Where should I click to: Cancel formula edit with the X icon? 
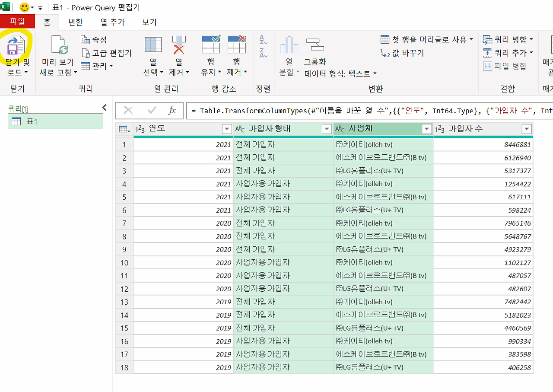(128, 111)
